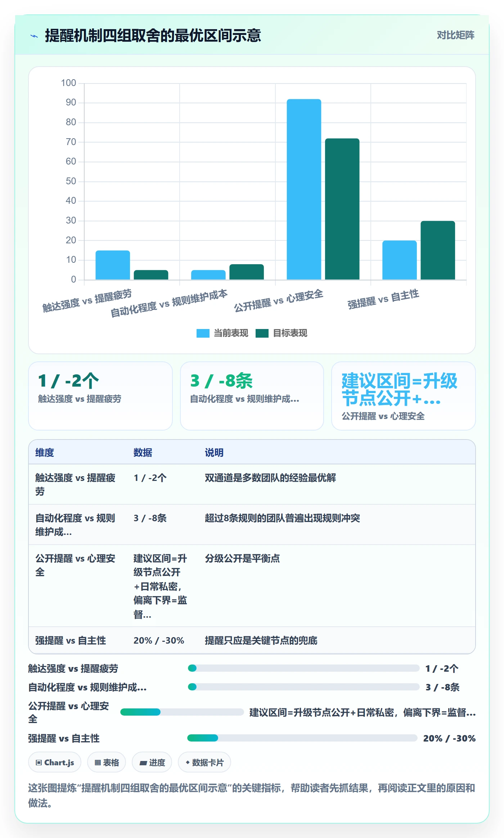Toggle the 目标表现 legend swatch
This screenshot has height=838, width=504.
coord(262,333)
